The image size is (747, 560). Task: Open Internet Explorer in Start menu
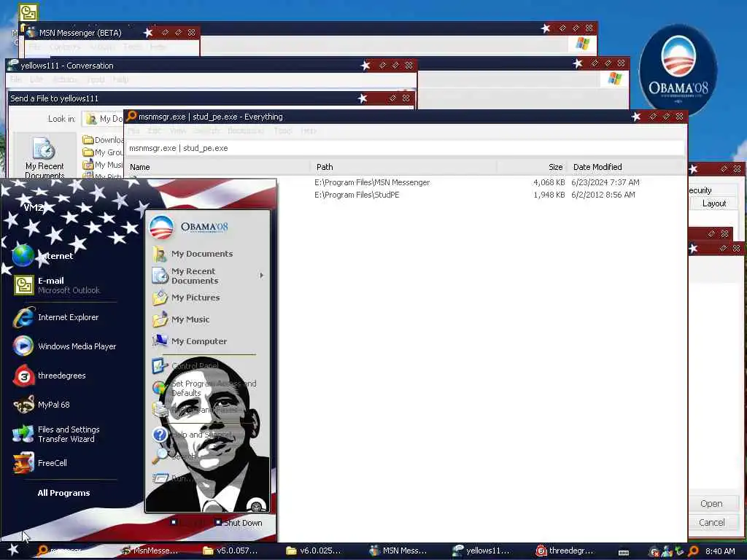[x=55, y=317]
